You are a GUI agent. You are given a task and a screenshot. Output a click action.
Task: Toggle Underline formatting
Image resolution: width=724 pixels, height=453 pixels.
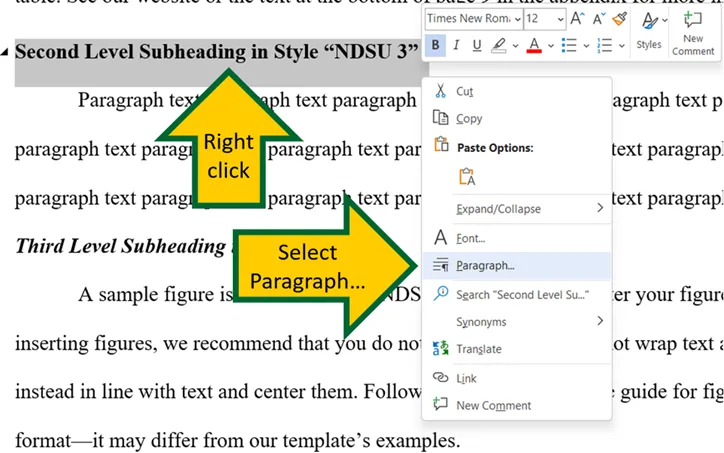(477, 45)
